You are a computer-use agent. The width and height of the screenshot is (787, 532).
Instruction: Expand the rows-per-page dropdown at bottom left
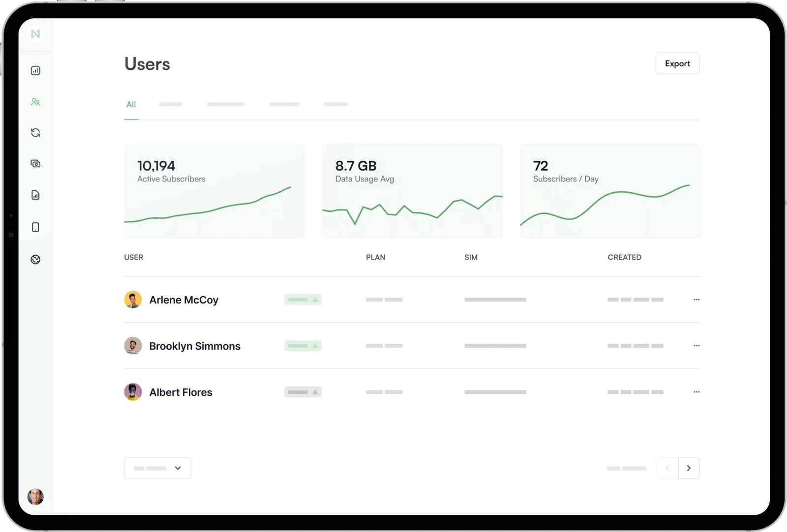pyautogui.click(x=157, y=468)
